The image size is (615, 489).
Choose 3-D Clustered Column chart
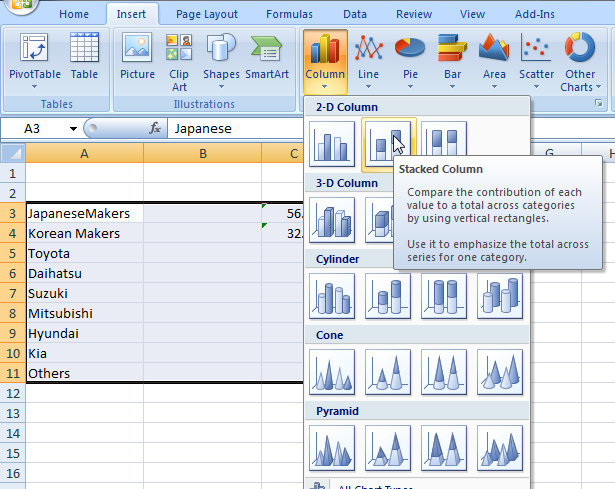[x=332, y=220]
